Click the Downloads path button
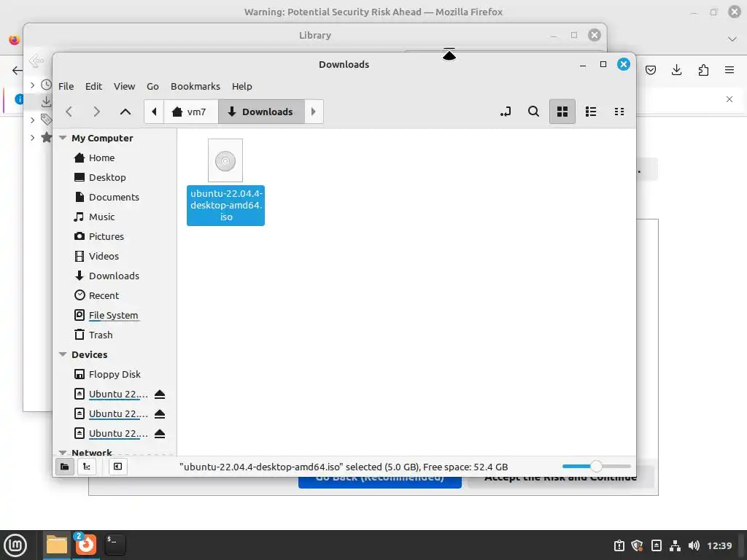Image resolution: width=747 pixels, height=560 pixels. click(261, 112)
